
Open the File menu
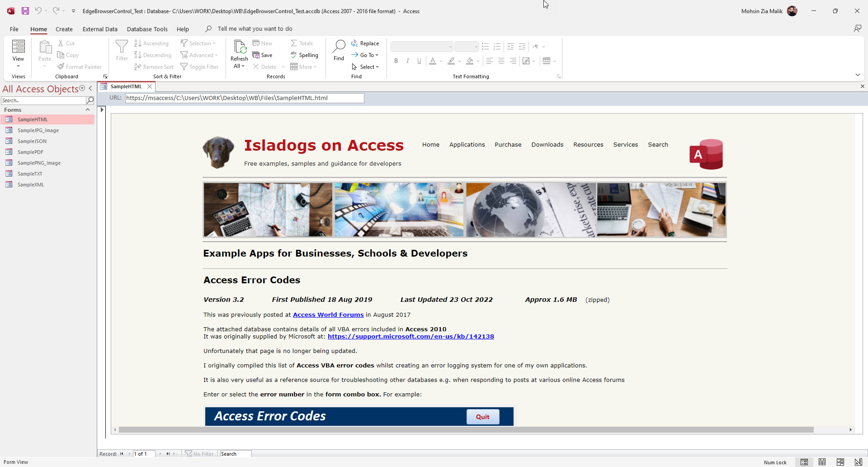pyautogui.click(x=14, y=29)
